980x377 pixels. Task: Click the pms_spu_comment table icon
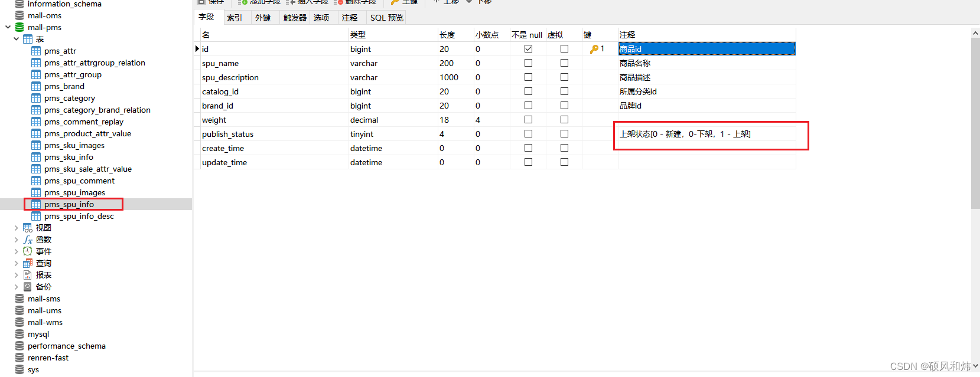[36, 181]
